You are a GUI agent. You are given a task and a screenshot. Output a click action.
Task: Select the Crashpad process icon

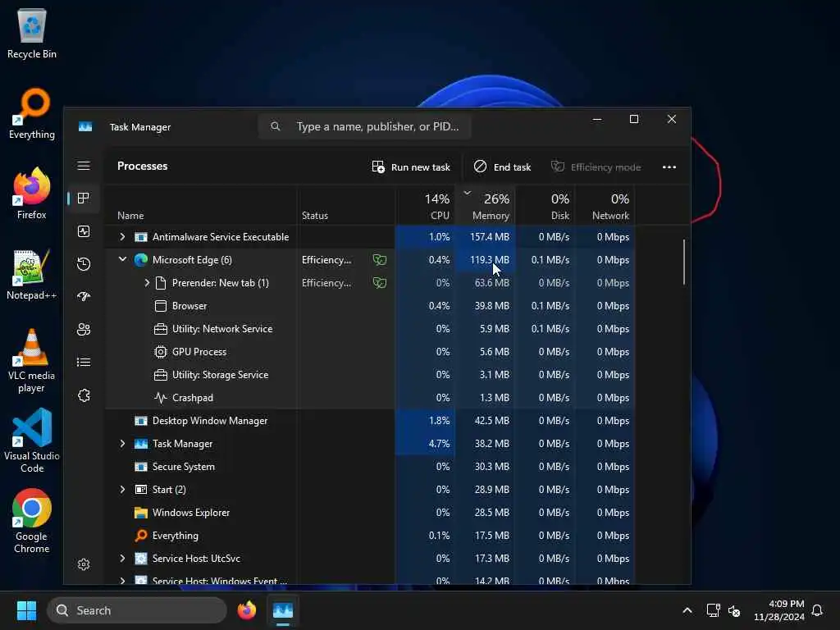coord(161,398)
